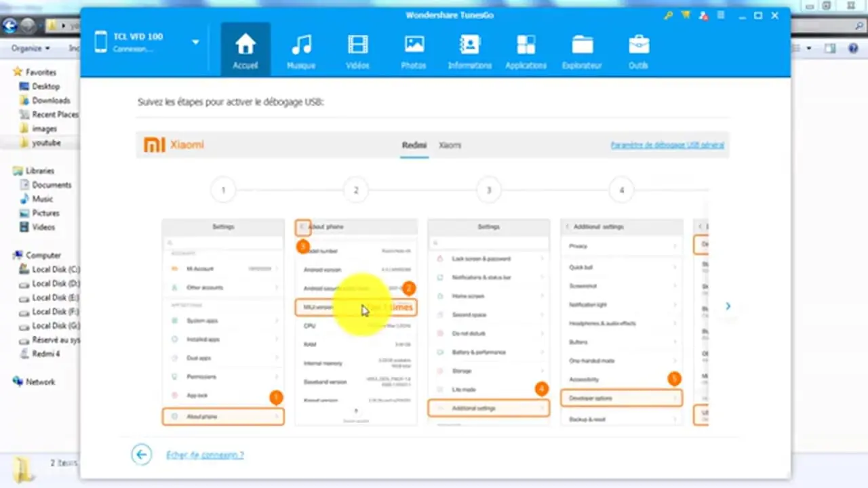Open the Informations section
The width and height of the screenshot is (868, 488).
pyautogui.click(x=469, y=50)
